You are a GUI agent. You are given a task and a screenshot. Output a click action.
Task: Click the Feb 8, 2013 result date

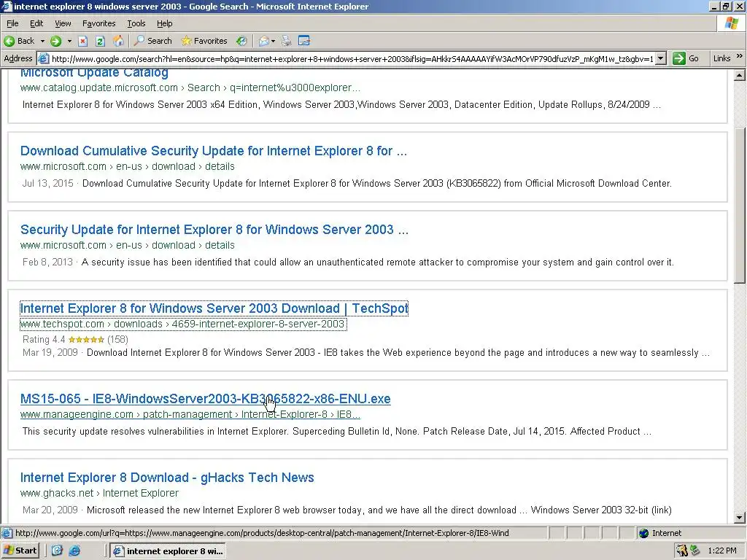coord(47,262)
